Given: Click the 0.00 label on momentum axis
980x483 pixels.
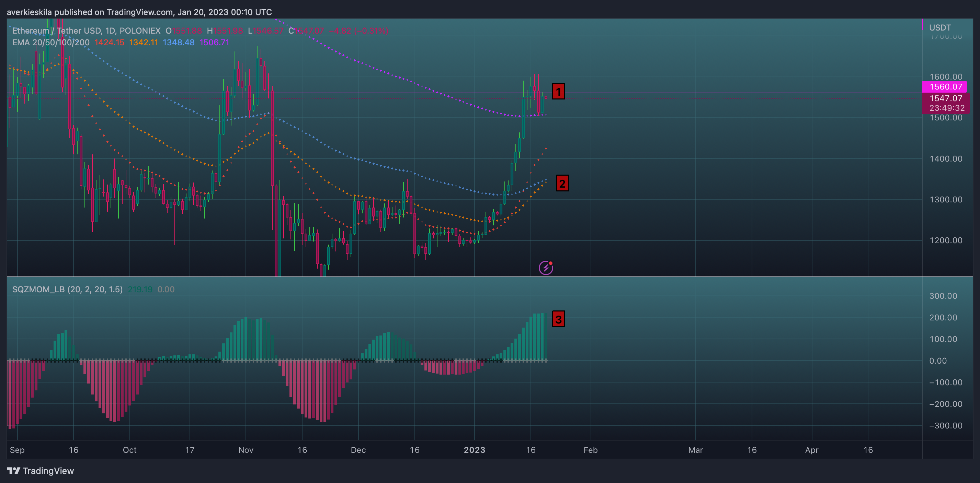Looking at the screenshot, I should click(x=938, y=361).
